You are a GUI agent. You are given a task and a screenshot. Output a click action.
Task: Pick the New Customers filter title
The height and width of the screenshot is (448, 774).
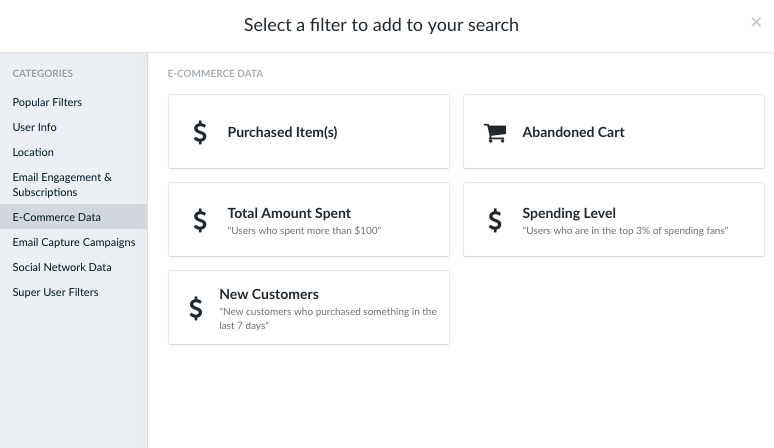[269, 294]
